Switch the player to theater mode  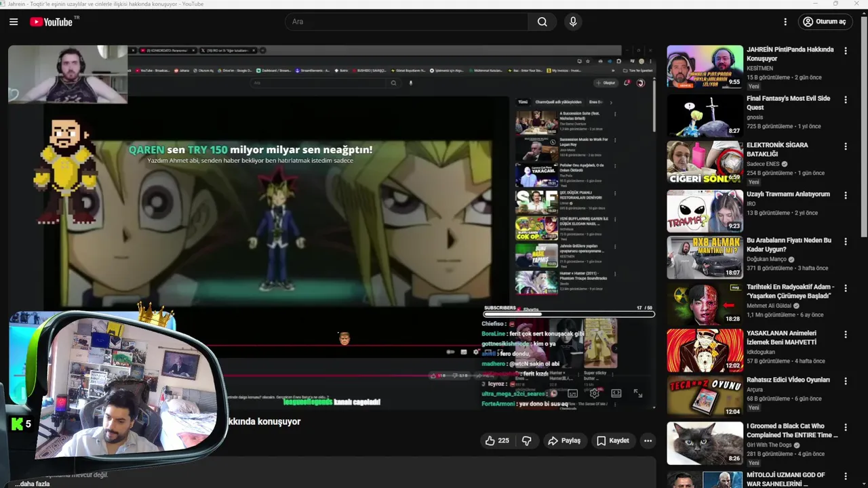click(616, 393)
